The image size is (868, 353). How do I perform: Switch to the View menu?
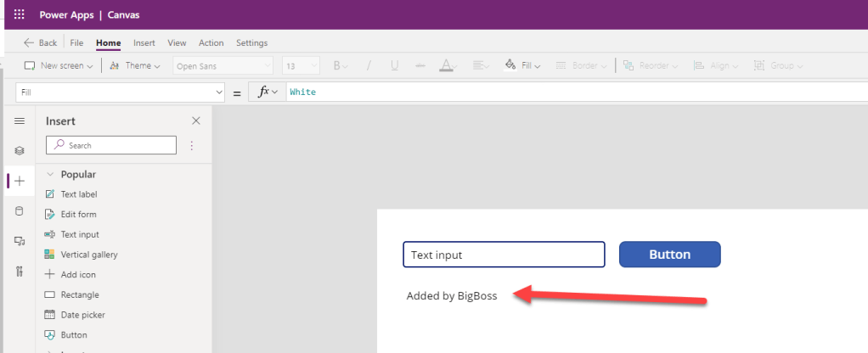[x=177, y=43]
